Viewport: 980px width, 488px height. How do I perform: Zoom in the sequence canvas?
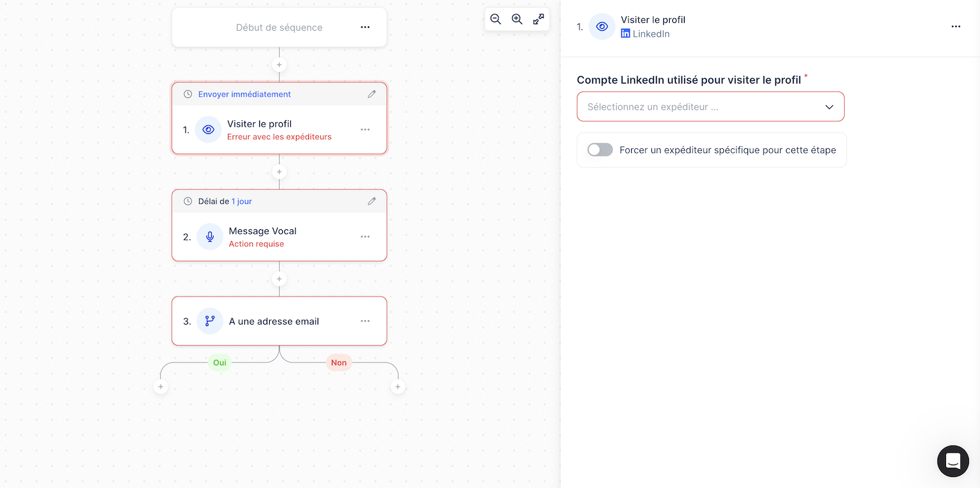(517, 20)
